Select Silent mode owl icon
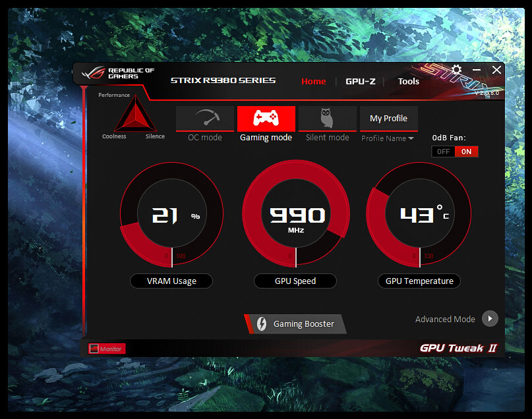The image size is (532, 419). pos(327,117)
